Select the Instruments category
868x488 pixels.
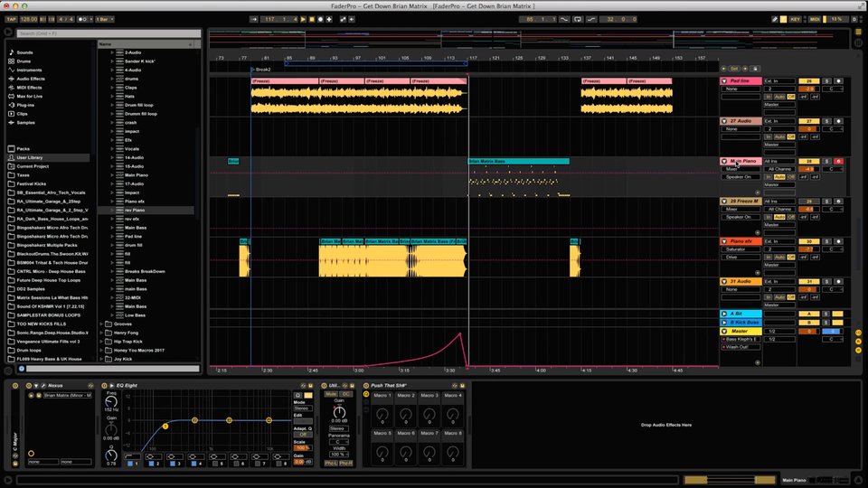pos(29,70)
